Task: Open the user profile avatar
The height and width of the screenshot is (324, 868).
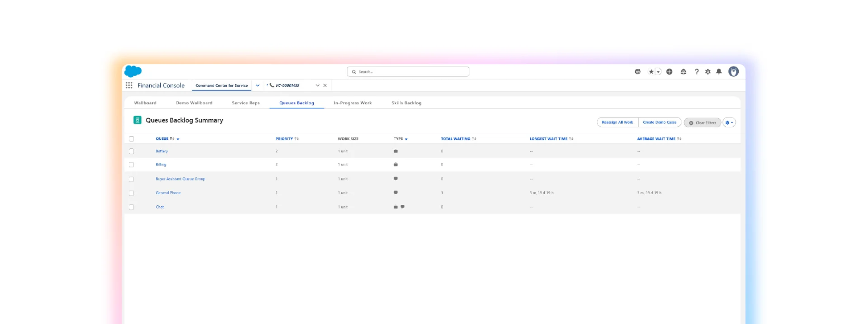Action: 733,71
